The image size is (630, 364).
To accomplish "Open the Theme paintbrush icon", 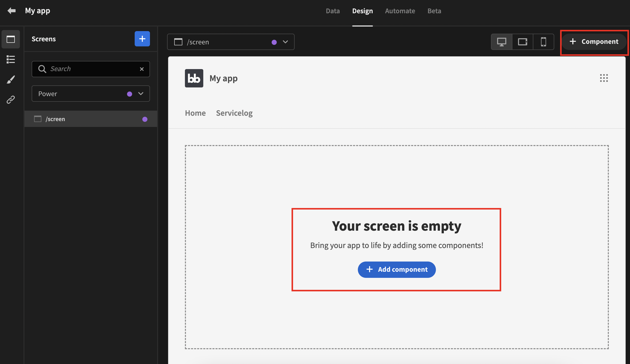I will pos(11,80).
